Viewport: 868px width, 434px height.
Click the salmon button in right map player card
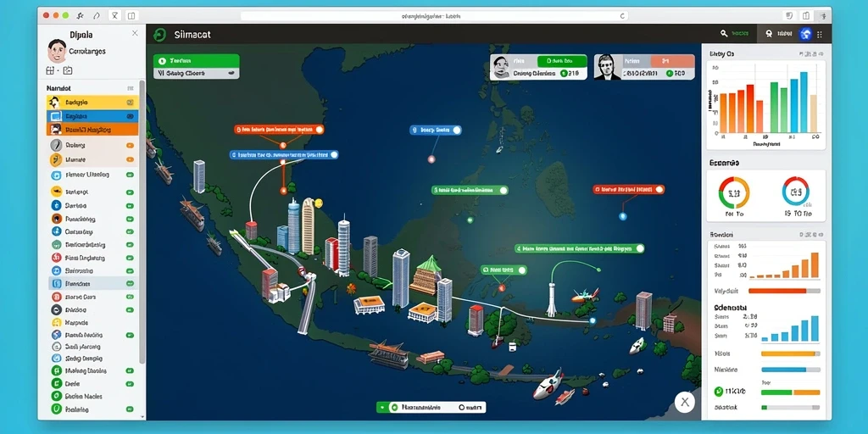[672, 61]
